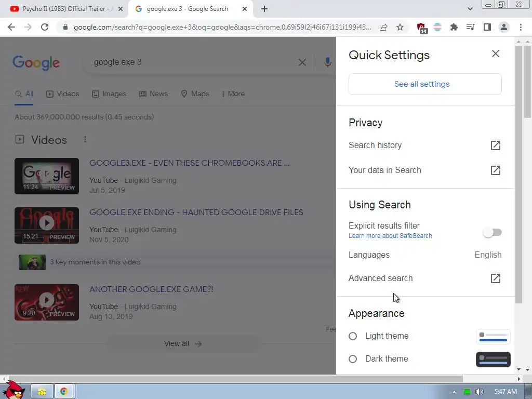This screenshot has width=532, height=399.
Task: Play the 15:21 video thumbnail
Action: (x=47, y=225)
